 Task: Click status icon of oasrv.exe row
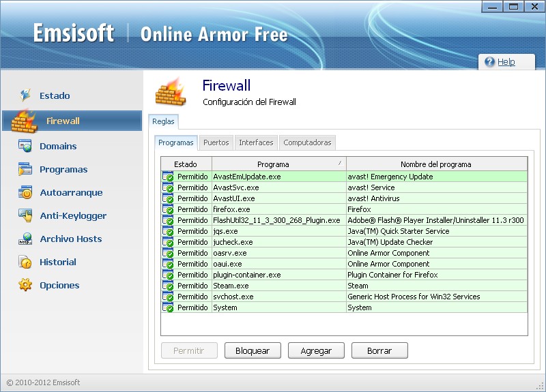[x=168, y=253]
